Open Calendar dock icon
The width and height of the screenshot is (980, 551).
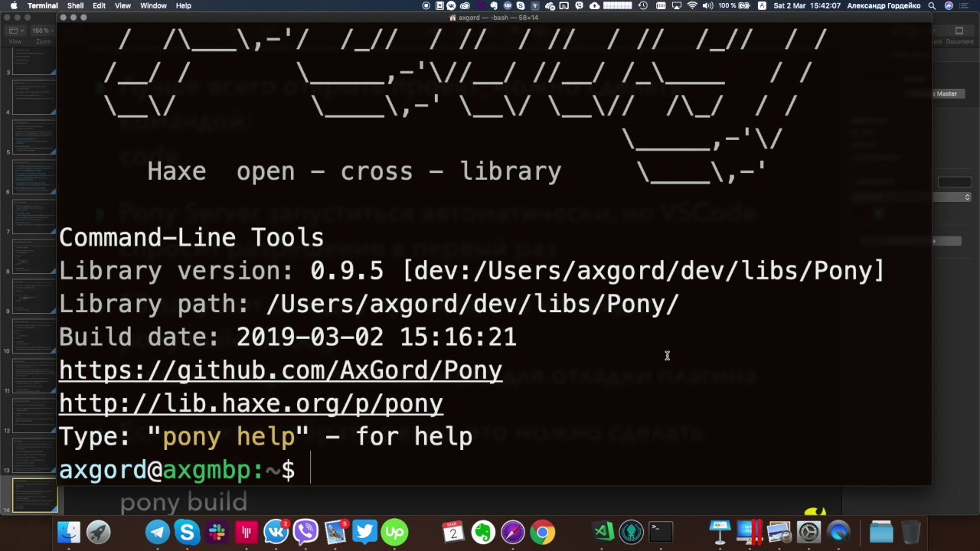tap(453, 532)
